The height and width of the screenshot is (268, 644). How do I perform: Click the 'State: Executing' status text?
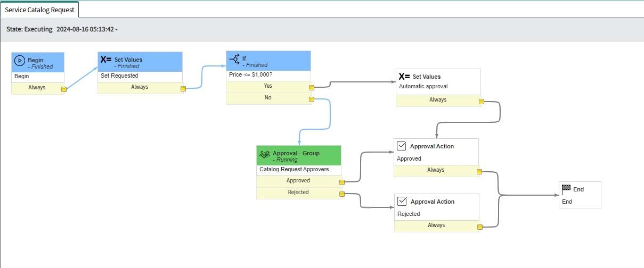click(29, 29)
